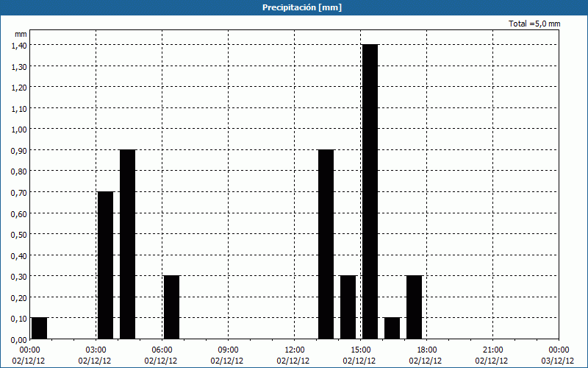Select the 0,30 bar after 17:00
This screenshot has height=368, width=588.
click(415, 307)
